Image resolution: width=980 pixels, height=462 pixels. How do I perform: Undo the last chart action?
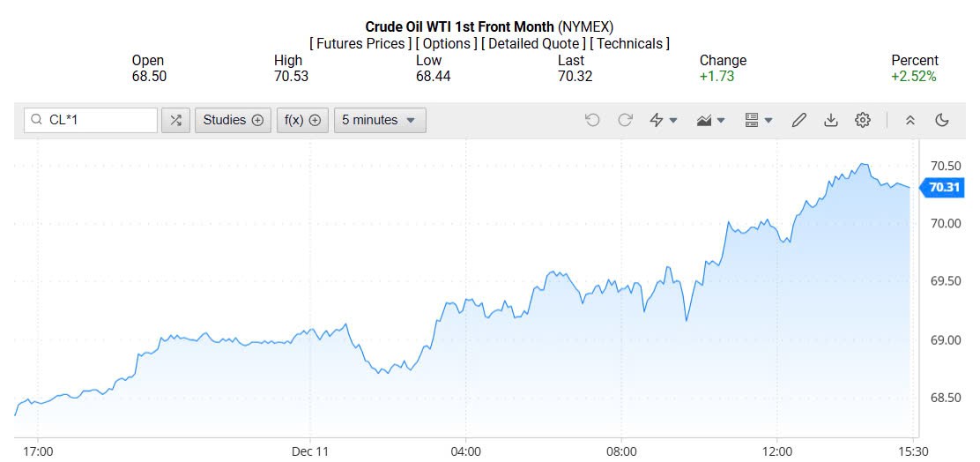point(592,120)
